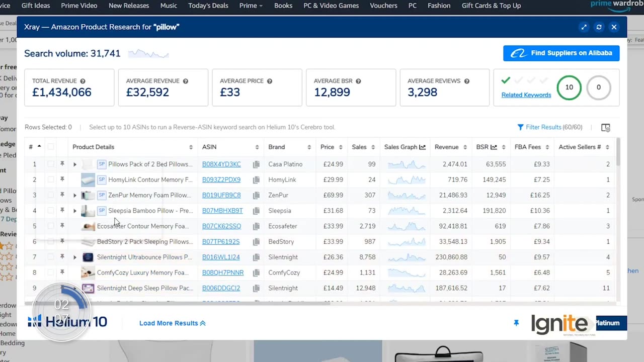Pin the ComfyCozy product row
This screenshot has height=362, width=644.
click(x=62, y=273)
